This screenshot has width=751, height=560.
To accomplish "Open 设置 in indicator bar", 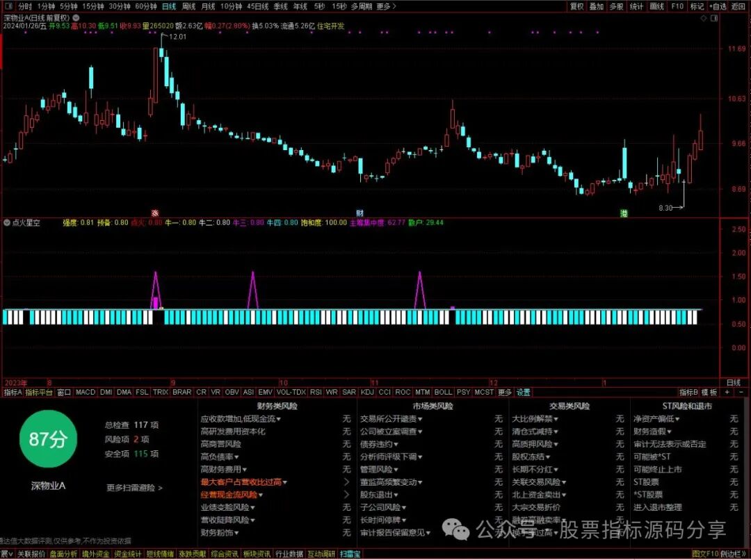I will [524, 392].
